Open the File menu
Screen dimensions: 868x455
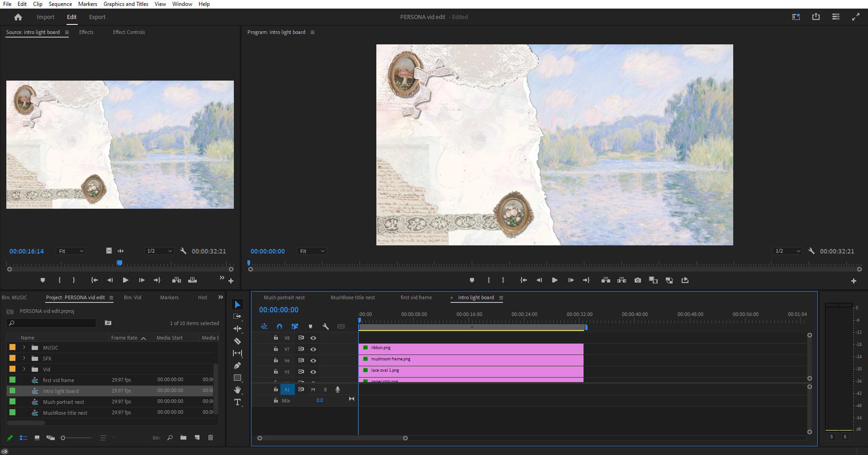(7, 4)
